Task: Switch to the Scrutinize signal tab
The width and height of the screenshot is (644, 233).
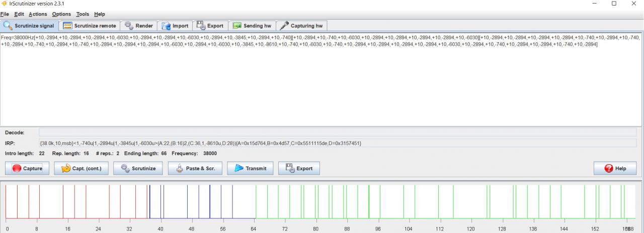Action: tap(29, 26)
